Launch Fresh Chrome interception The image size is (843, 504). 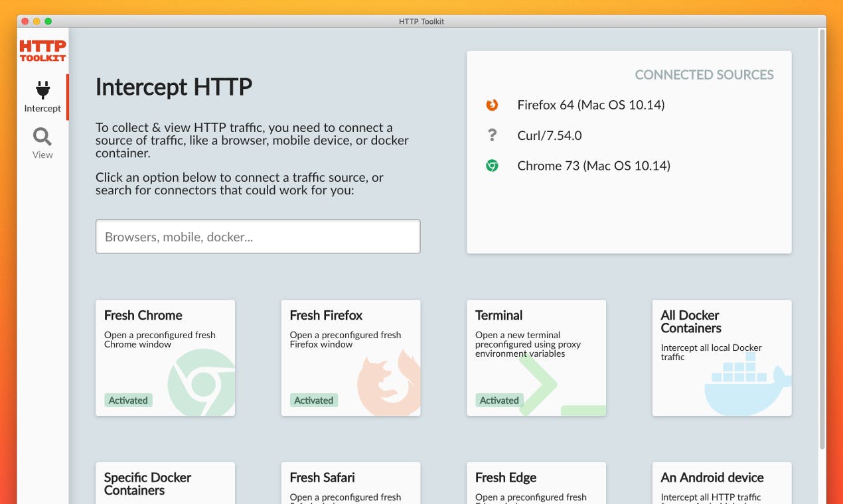tap(165, 358)
